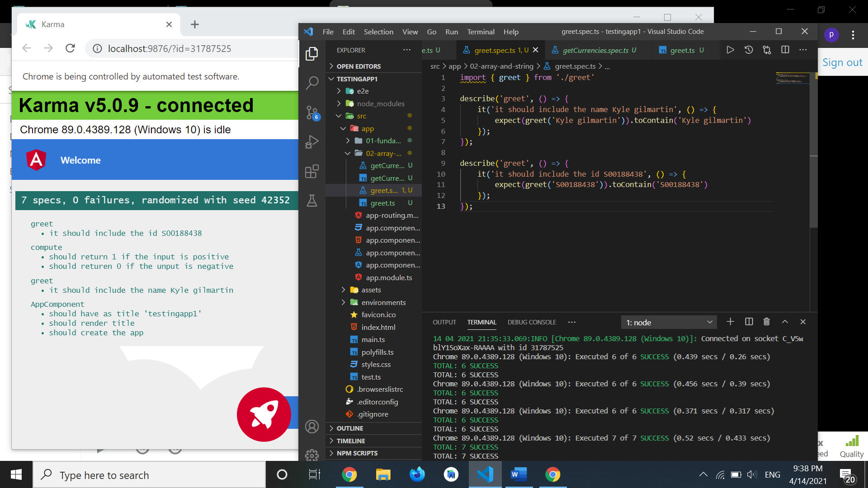Kill the terminal with the trash icon

pos(767,322)
